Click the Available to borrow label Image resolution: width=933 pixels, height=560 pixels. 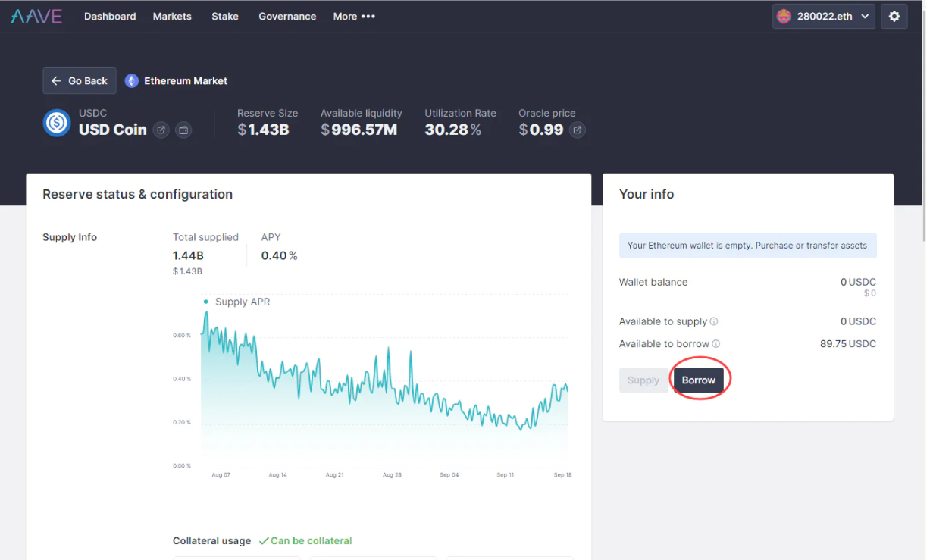[x=664, y=344]
